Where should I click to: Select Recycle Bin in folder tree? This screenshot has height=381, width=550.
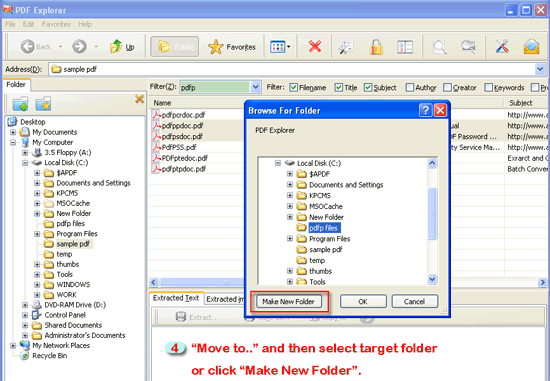(49, 356)
